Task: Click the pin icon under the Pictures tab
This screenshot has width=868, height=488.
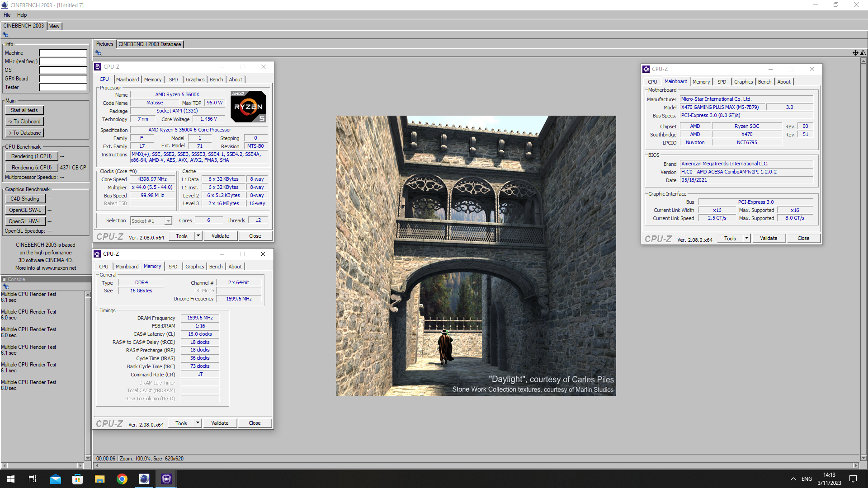Action: coord(98,53)
